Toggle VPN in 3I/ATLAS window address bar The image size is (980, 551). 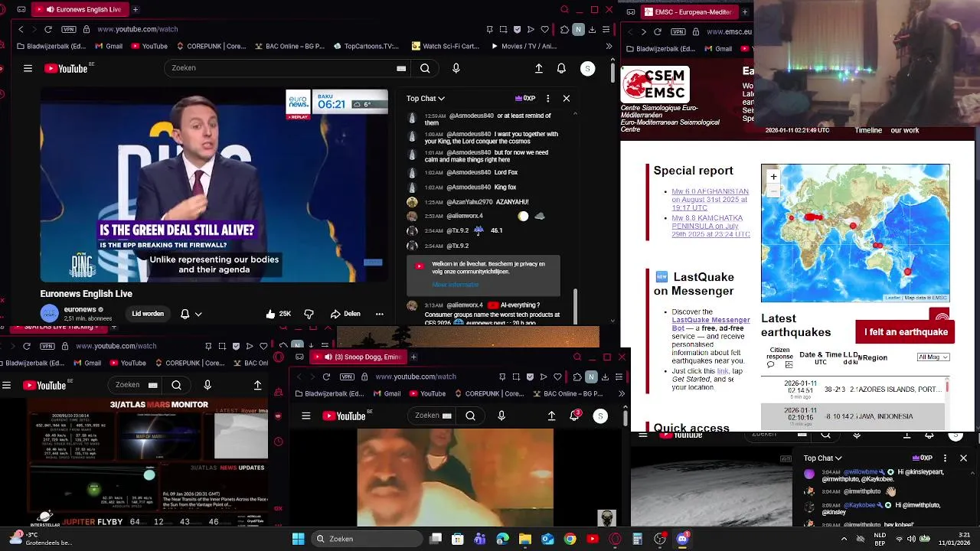[47, 346]
